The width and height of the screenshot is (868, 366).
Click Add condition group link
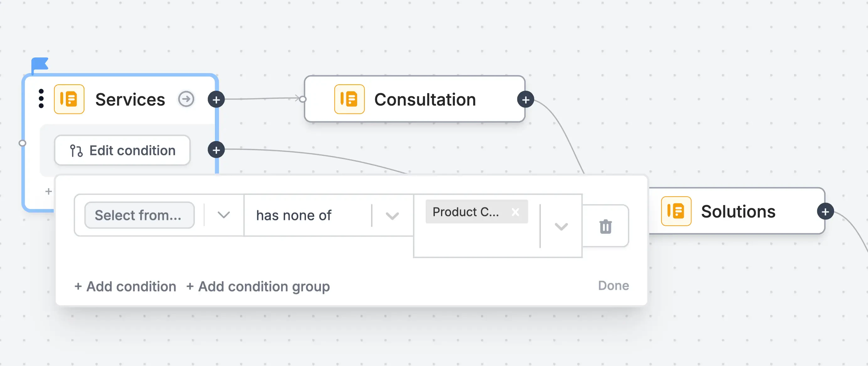[x=258, y=286]
